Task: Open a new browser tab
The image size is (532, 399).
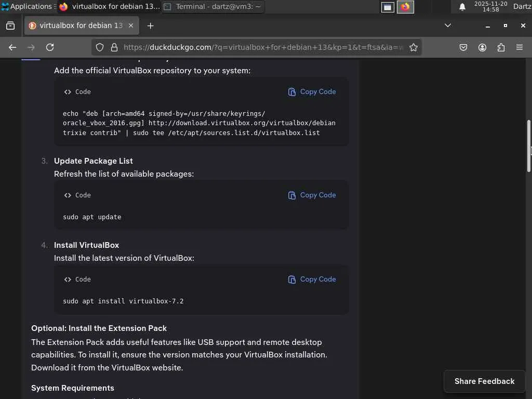Action: pos(150,25)
